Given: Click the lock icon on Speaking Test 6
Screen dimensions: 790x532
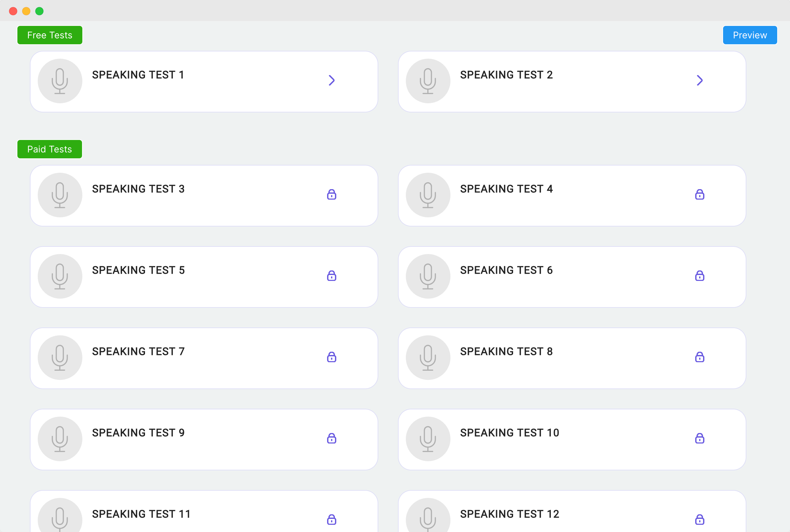Looking at the screenshot, I should point(699,276).
